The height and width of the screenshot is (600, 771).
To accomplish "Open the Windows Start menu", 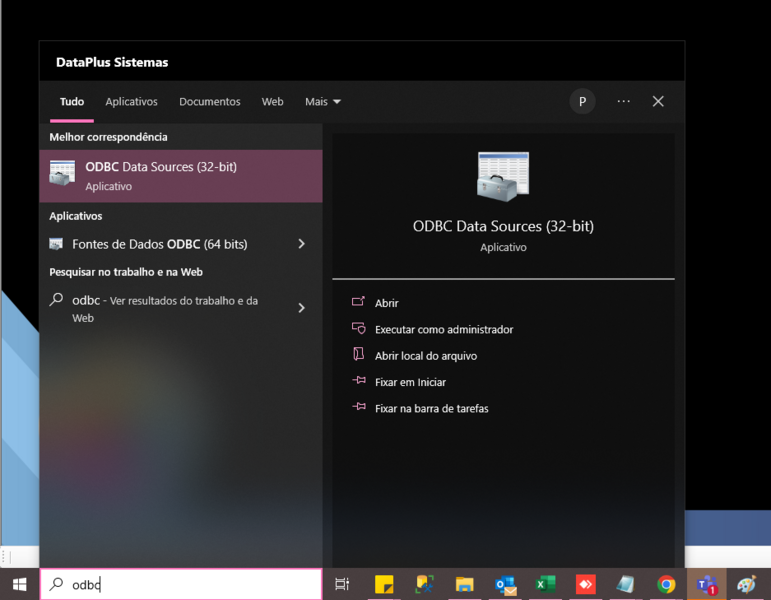I will (x=20, y=584).
